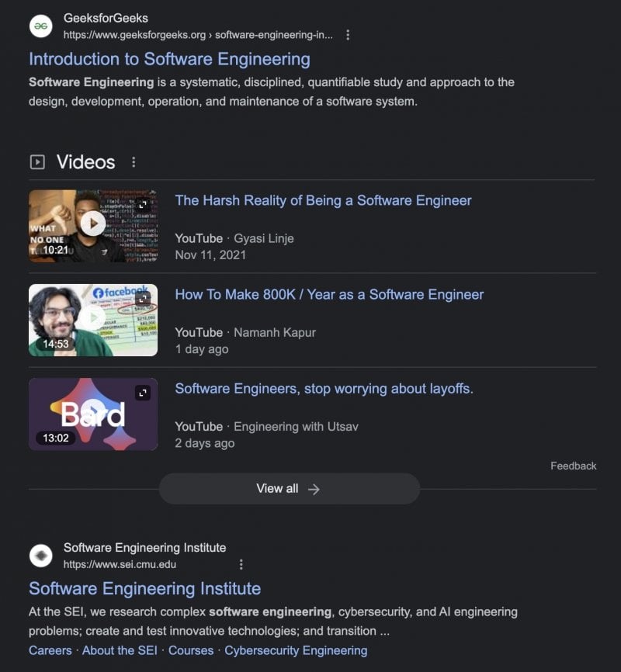This screenshot has width=621, height=672.
Task: Expand preview on the facebook video thumbnail
Action: click(x=144, y=299)
